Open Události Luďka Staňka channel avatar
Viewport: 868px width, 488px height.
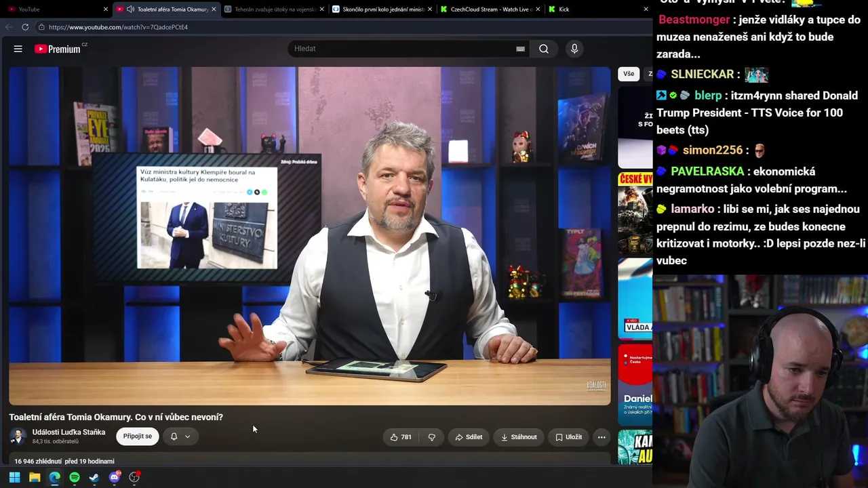coord(18,436)
